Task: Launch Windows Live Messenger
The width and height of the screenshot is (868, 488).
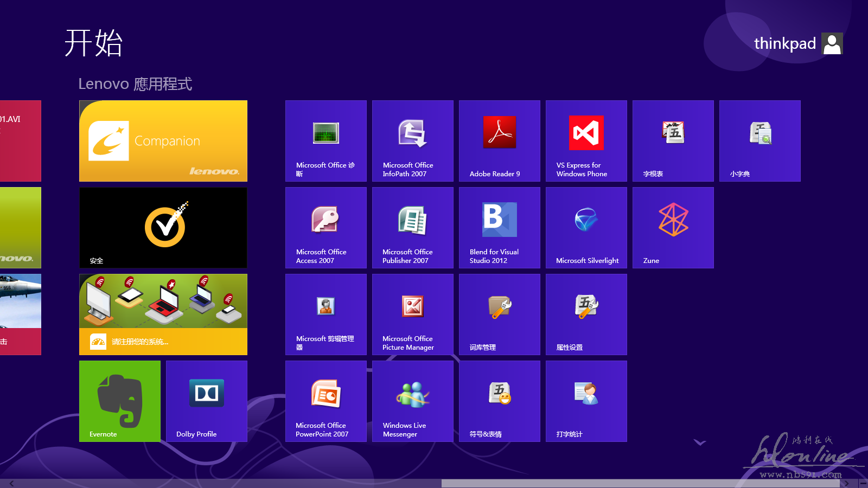Action: pyautogui.click(x=412, y=401)
